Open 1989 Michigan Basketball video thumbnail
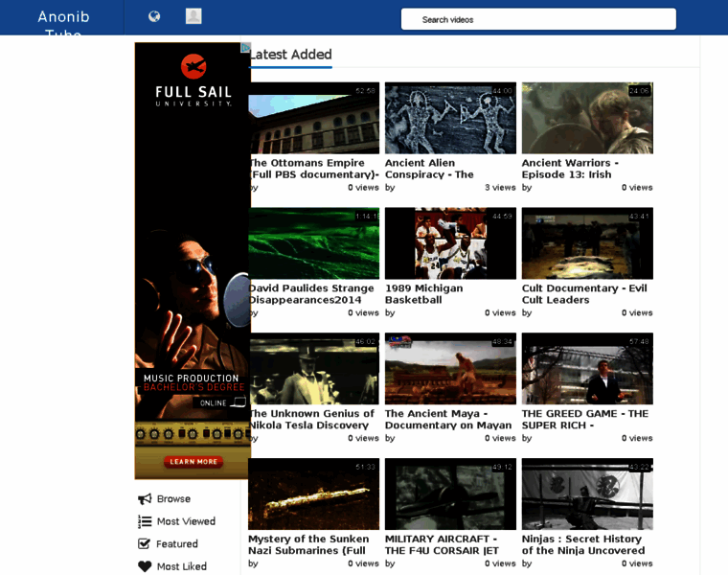 click(x=450, y=243)
